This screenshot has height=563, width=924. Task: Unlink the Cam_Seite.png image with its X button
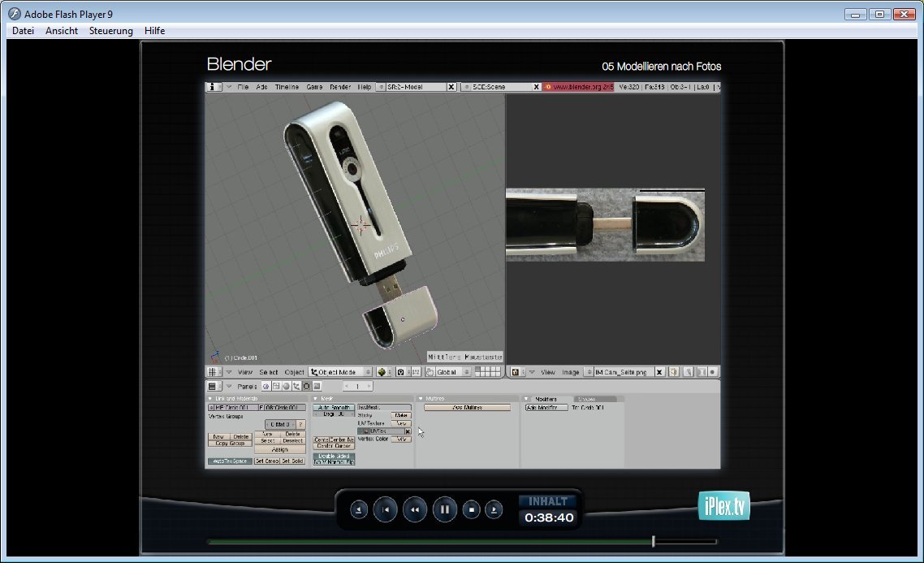(659, 372)
